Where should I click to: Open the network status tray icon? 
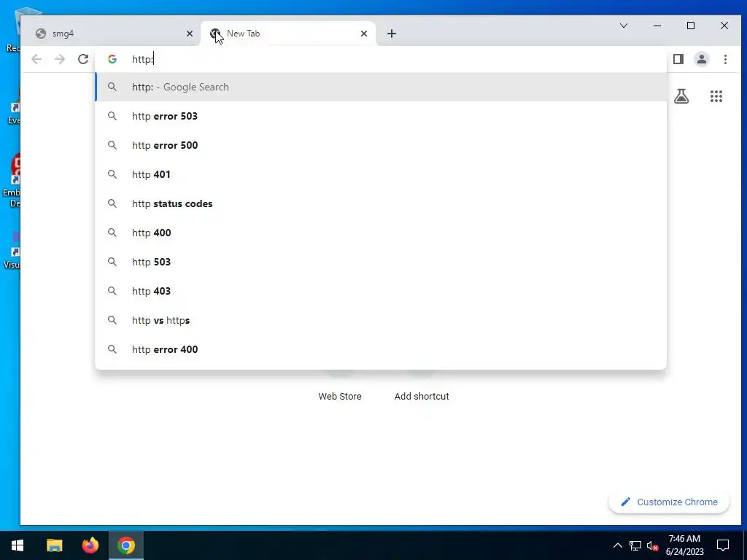(x=635, y=545)
